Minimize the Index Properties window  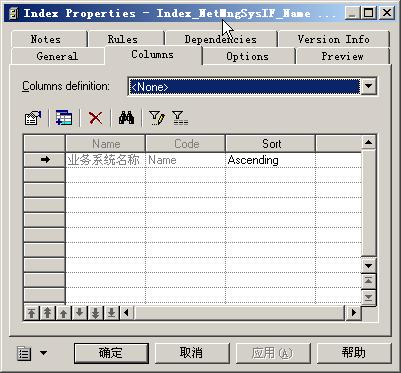[x=352, y=13]
